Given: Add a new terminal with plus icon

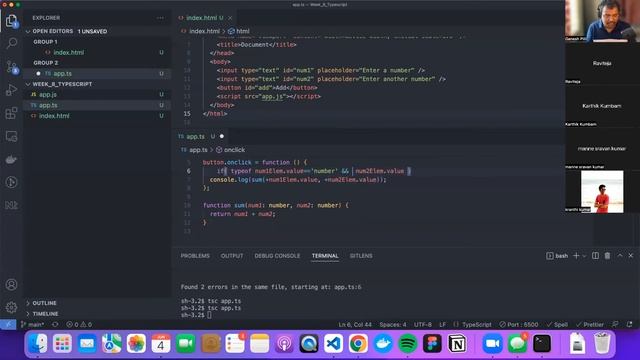Looking at the screenshot, I should click(x=576, y=256).
